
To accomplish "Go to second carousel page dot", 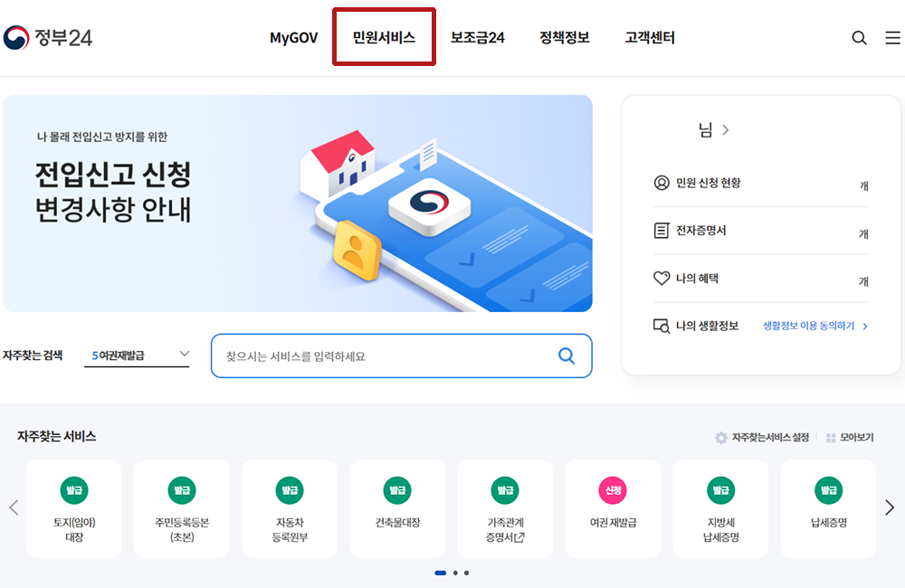I will (455, 573).
